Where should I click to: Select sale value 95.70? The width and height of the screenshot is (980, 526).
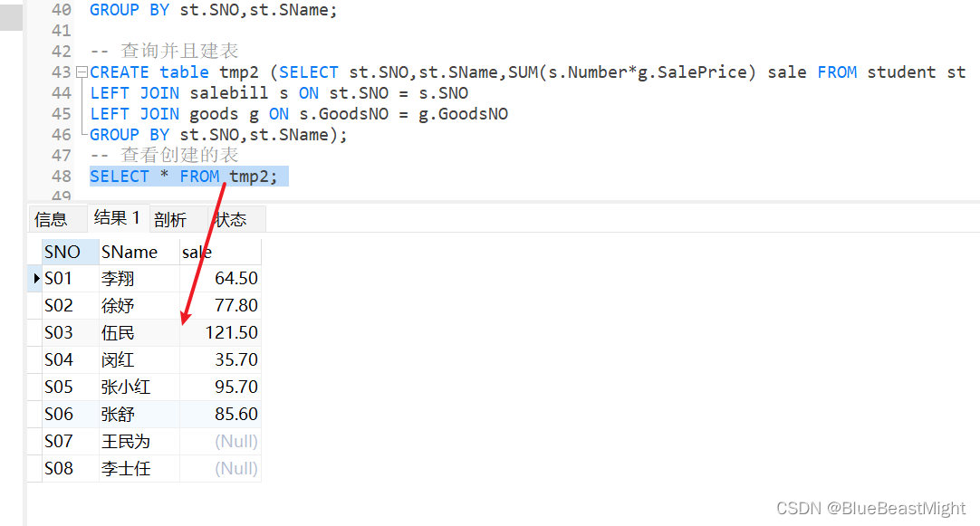point(220,387)
